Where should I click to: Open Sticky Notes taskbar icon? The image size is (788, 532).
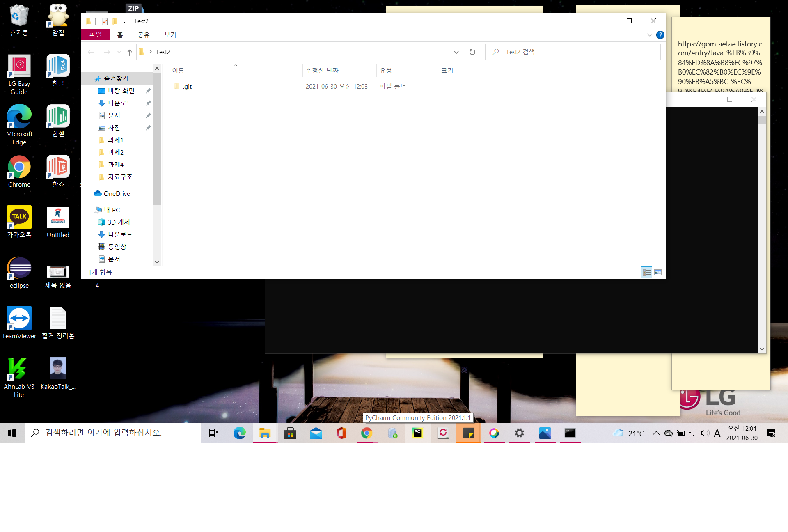[468, 433]
